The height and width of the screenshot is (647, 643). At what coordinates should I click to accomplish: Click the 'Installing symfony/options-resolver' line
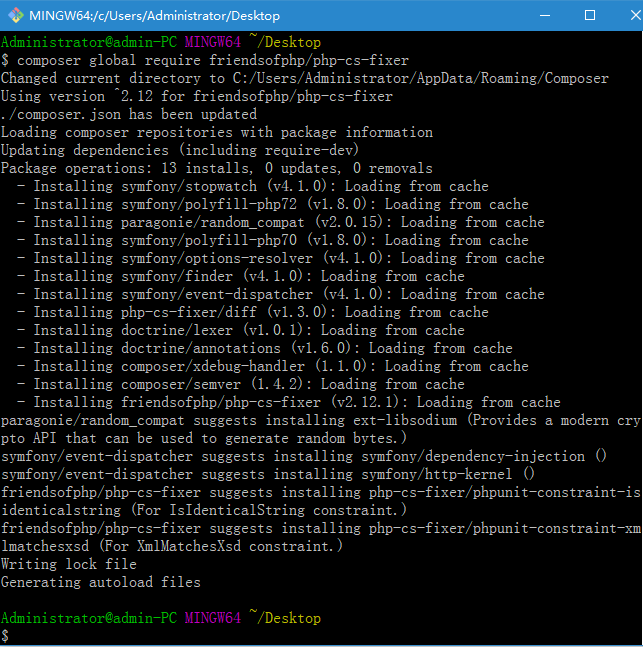281,258
